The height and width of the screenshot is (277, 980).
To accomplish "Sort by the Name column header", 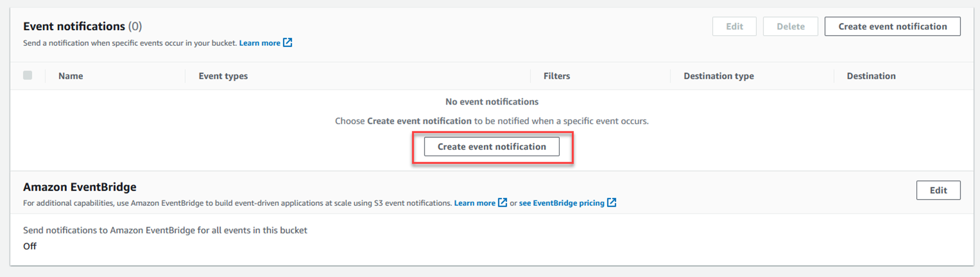I will (71, 76).
